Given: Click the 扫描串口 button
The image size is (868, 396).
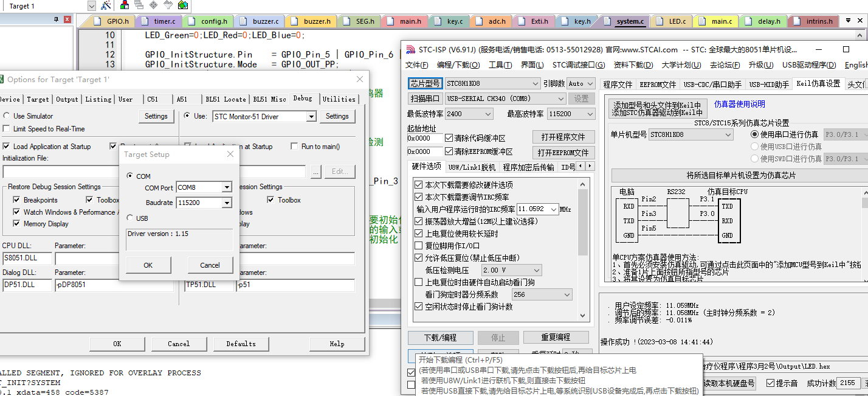Looking at the screenshot, I should click(425, 99).
